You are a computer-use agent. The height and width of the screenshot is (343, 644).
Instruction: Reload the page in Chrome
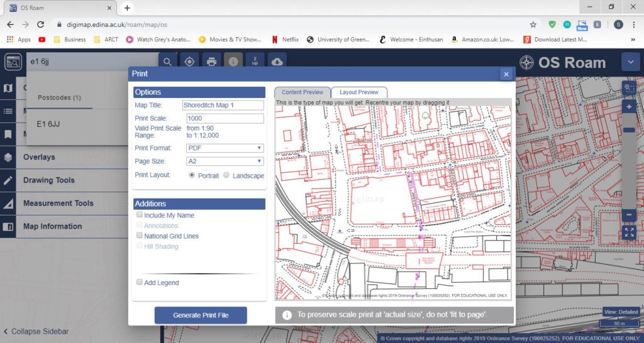[40, 24]
